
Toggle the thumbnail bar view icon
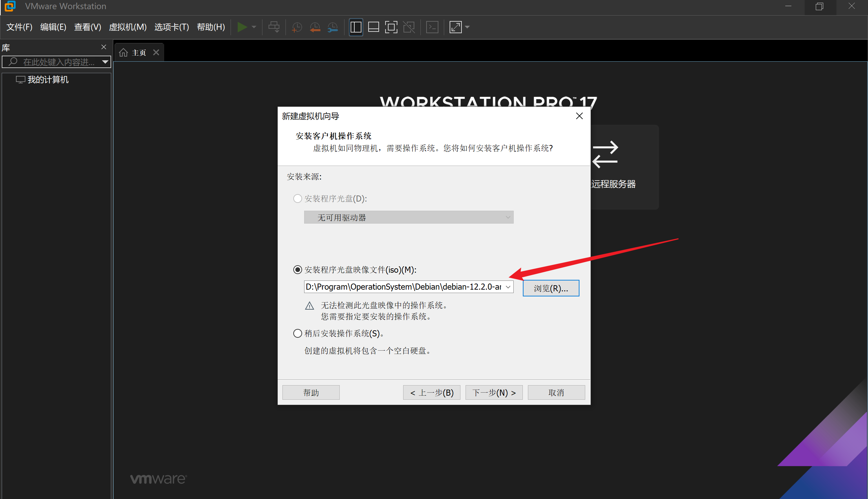[x=373, y=27]
